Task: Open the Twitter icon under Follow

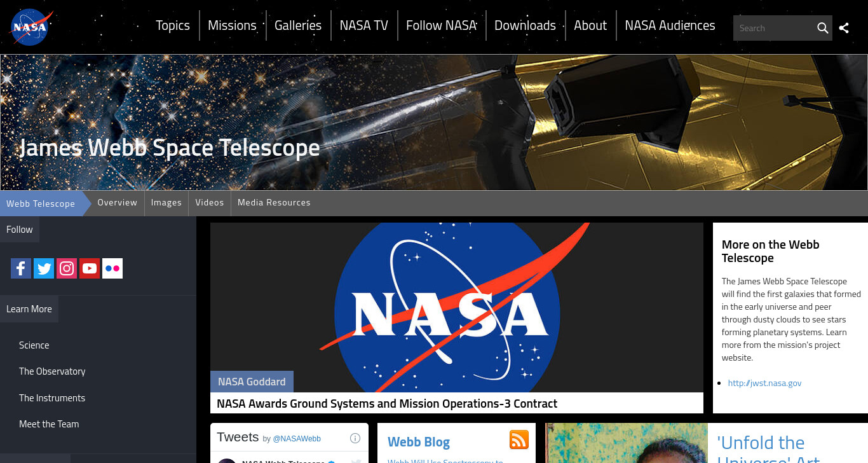Action: [x=44, y=268]
